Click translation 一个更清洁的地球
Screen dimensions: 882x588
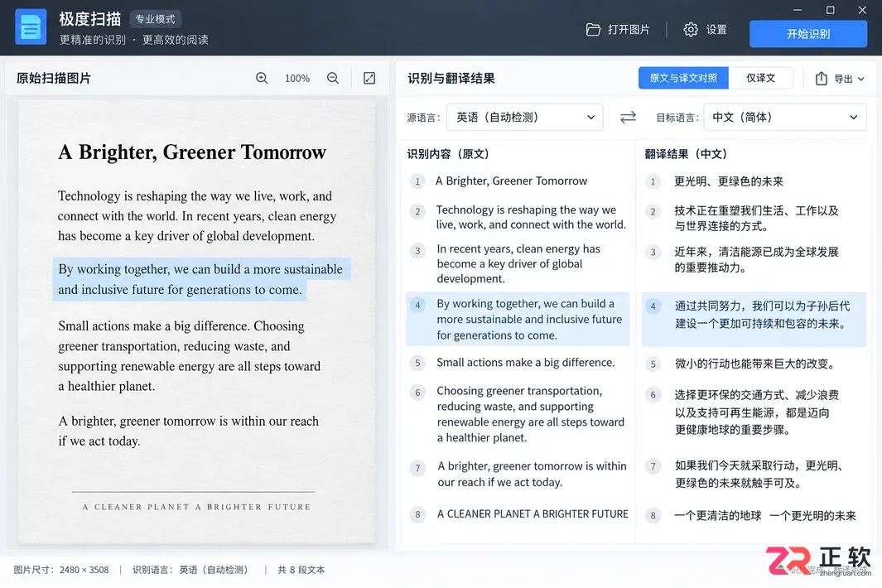tap(765, 515)
